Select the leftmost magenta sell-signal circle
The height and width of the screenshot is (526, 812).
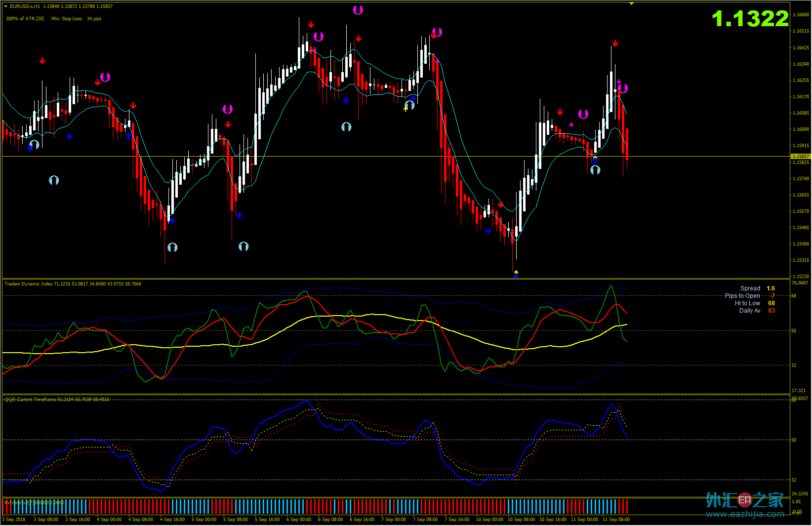105,77
